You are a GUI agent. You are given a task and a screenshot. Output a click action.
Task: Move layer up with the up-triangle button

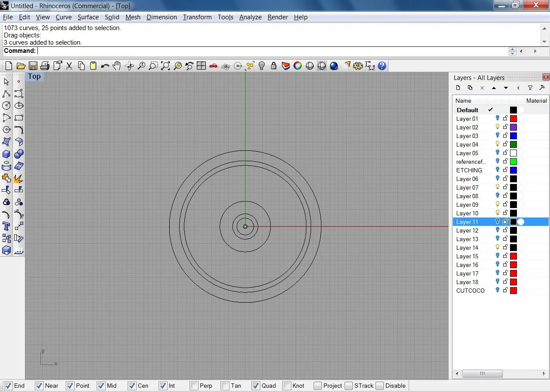point(494,88)
